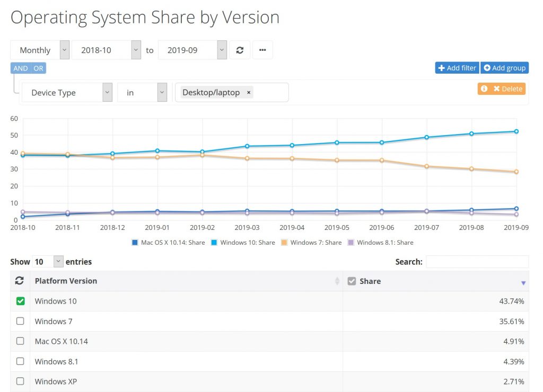The width and height of the screenshot is (543, 392).
Task: Click the sort arrows in Platform Version column
Action: (x=337, y=281)
